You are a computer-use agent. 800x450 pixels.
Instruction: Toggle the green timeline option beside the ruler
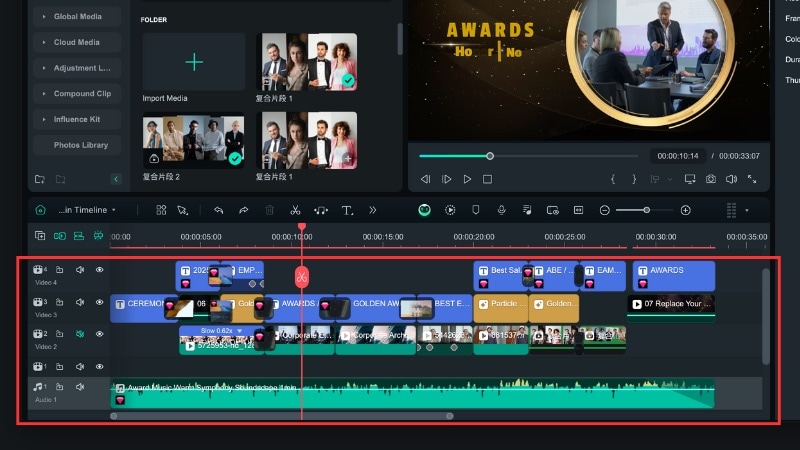tap(98, 236)
